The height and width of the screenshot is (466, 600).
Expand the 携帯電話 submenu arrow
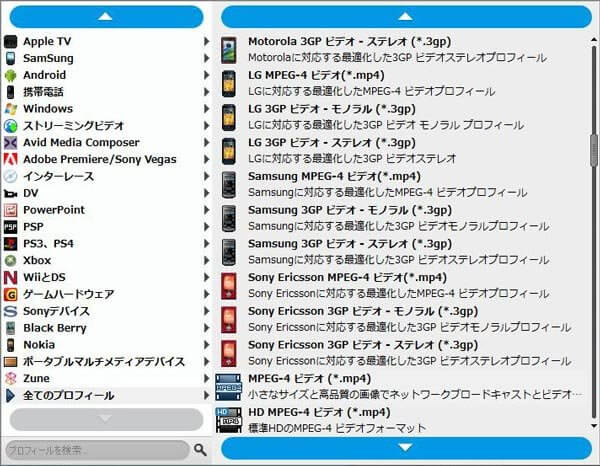point(206,92)
